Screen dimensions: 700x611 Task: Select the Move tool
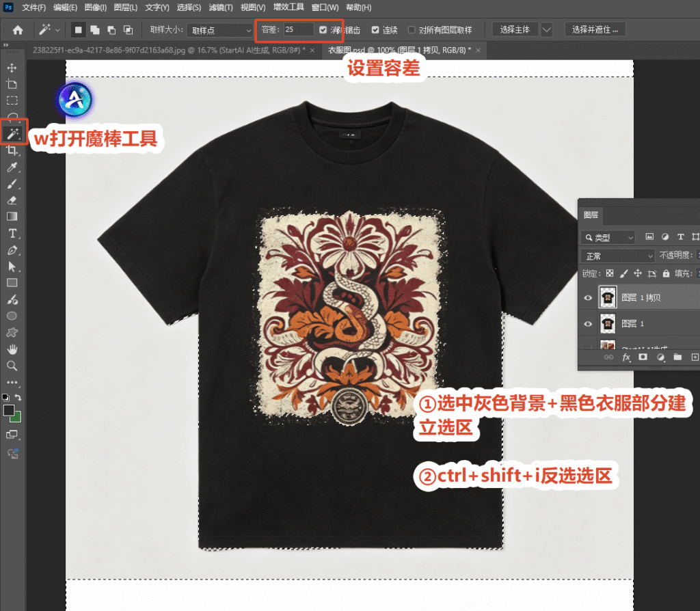tap(12, 68)
